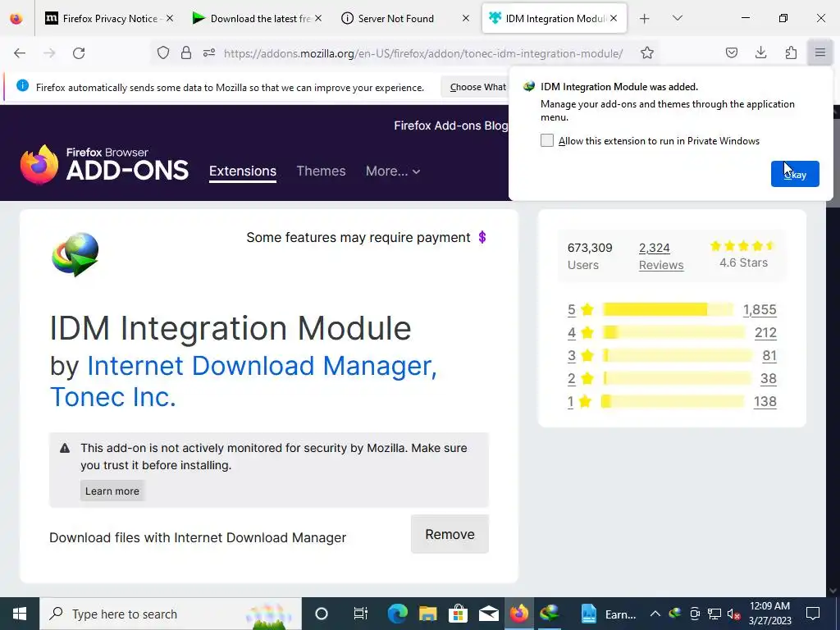
Task: Open Internet Download Manager, Tonec Inc. author link
Action: [243, 381]
